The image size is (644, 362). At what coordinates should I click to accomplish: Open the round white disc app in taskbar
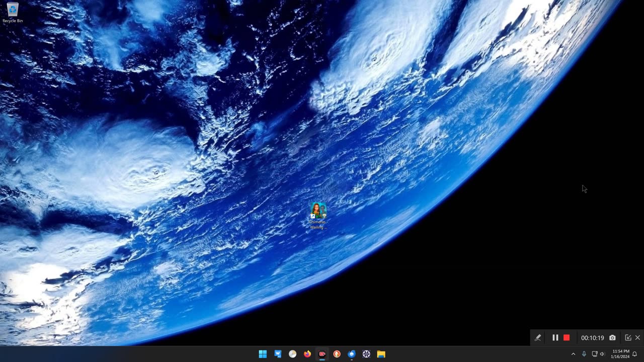[x=292, y=354]
